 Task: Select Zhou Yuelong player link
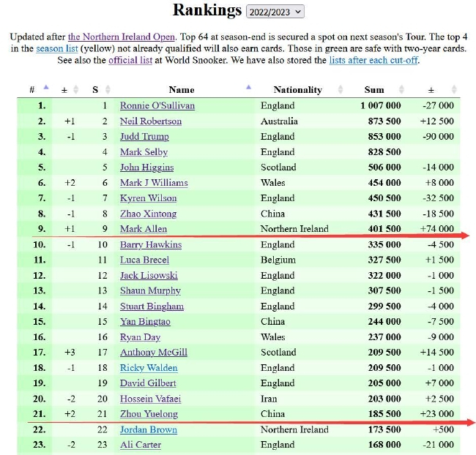coord(149,414)
